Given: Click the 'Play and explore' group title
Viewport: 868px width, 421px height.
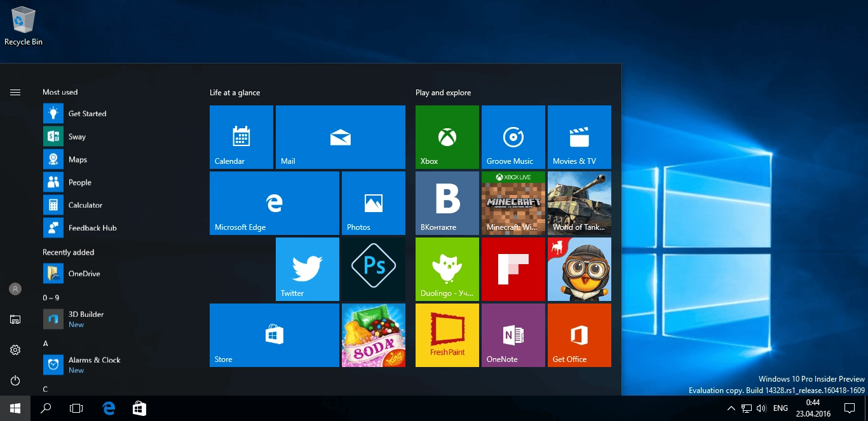Looking at the screenshot, I should (x=443, y=93).
